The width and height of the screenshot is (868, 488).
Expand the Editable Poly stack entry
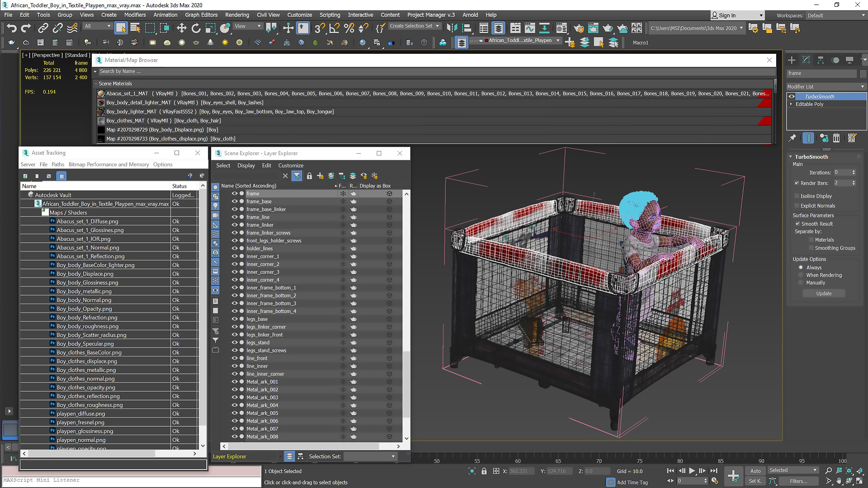tap(791, 104)
